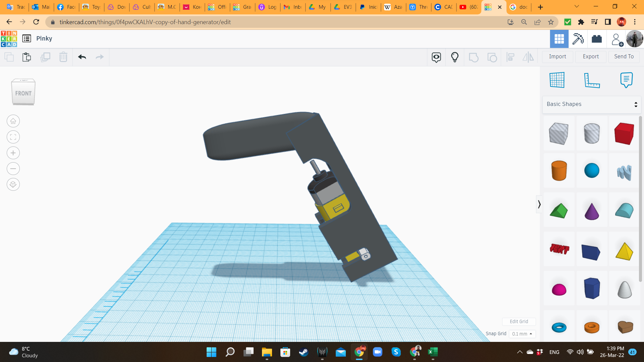
Task: Click the Edit Grid button
Action: pyautogui.click(x=519, y=321)
